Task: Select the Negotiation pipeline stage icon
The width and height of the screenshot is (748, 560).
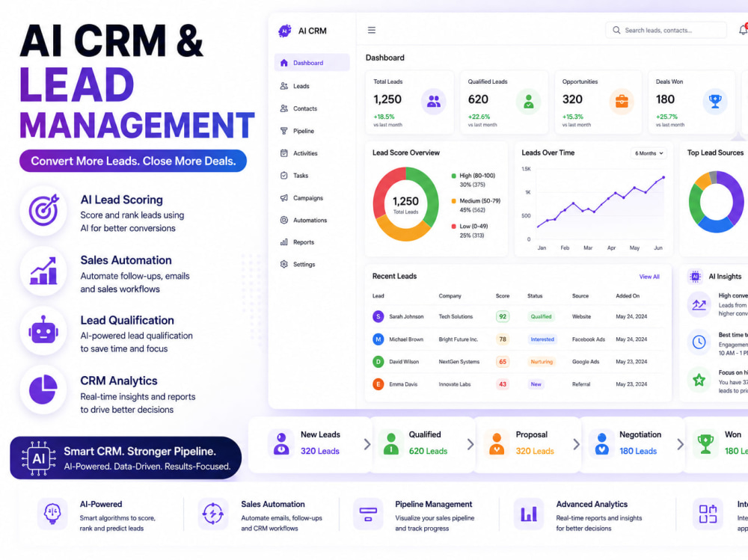Action: click(x=602, y=443)
